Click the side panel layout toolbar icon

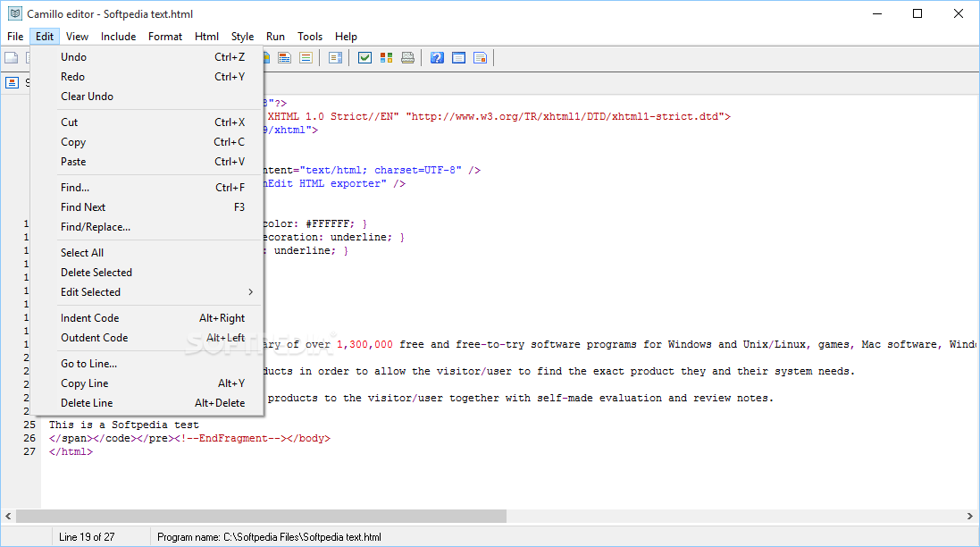336,58
